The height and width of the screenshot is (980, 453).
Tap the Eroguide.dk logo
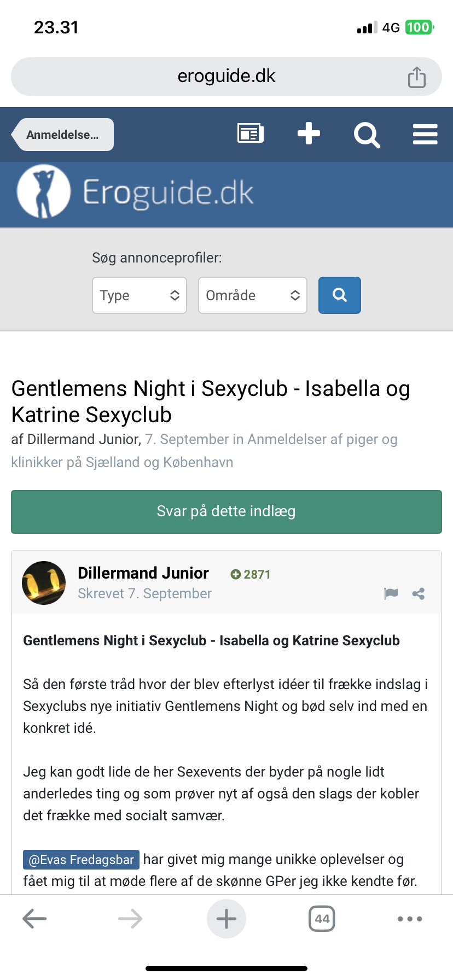(136, 192)
